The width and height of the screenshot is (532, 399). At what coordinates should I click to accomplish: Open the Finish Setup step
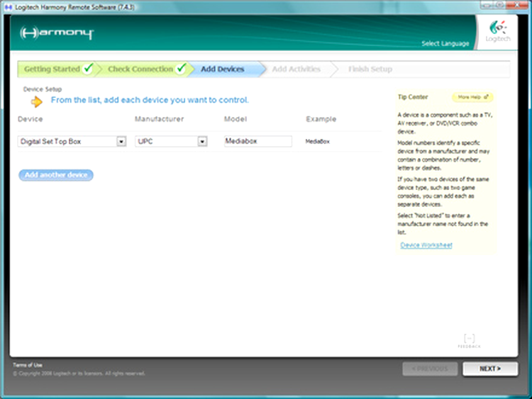point(370,69)
